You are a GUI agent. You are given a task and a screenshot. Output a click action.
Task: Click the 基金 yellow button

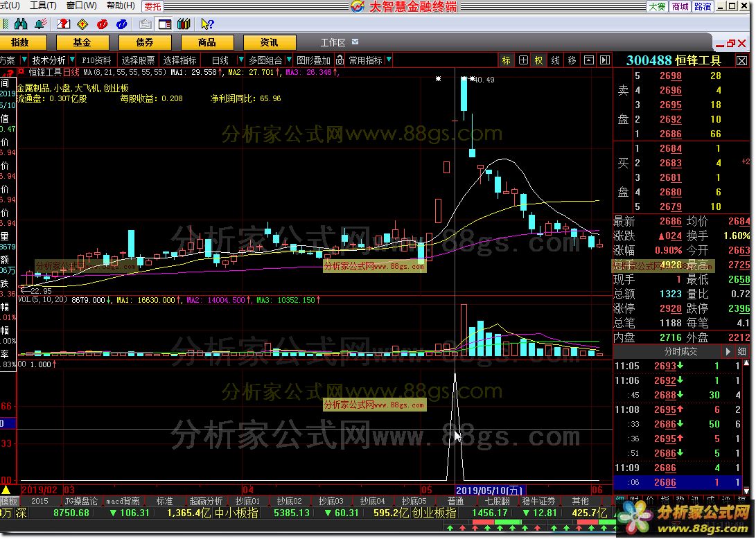pos(82,42)
